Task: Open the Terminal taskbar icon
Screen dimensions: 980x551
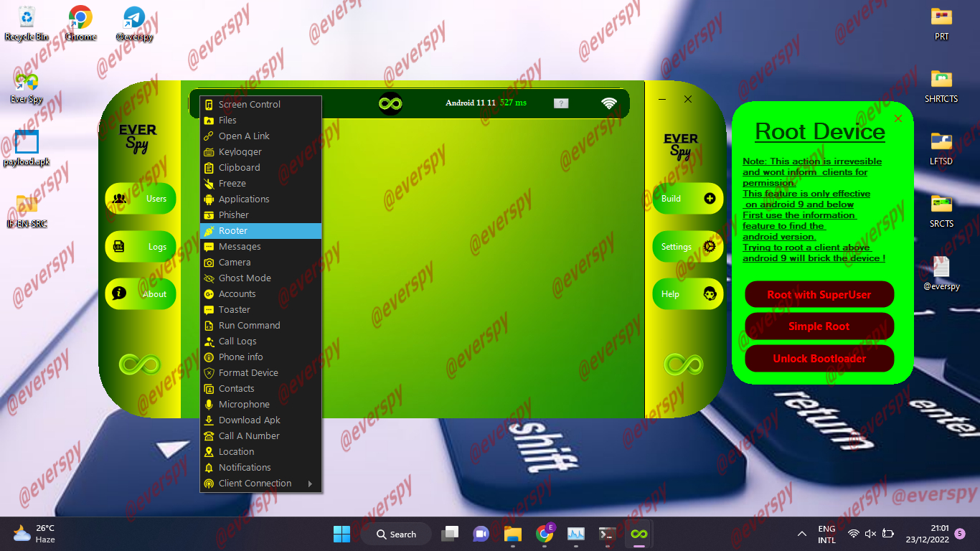Action: (x=608, y=534)
